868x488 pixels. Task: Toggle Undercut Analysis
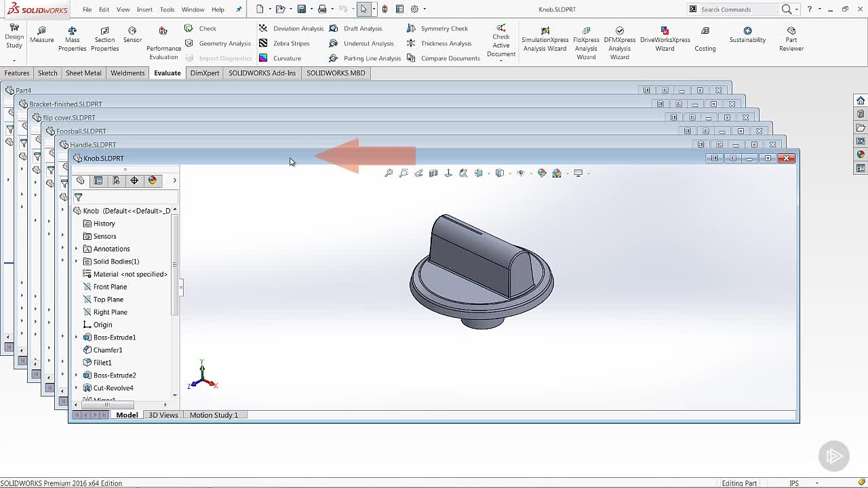361,43
